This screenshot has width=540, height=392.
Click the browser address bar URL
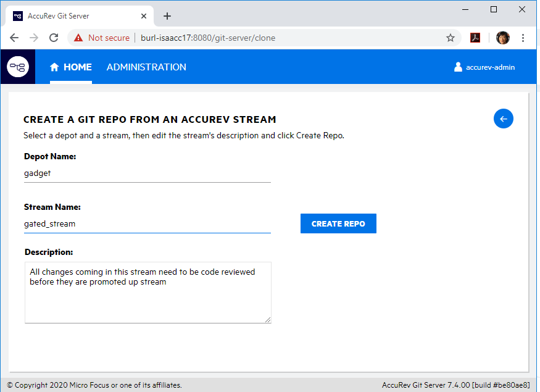point(208,38)
